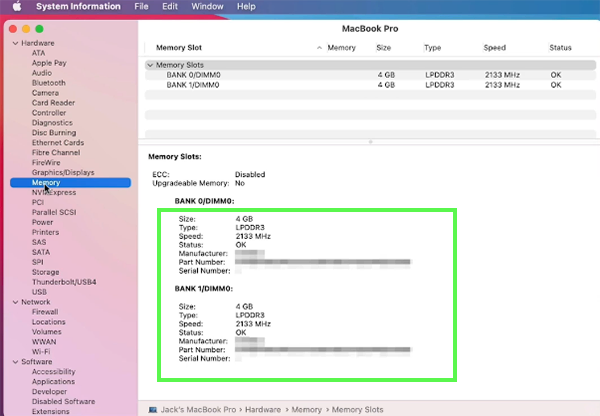Select Bluetooth in the sidebar
The image size is (600, 416).
point(49,83)
